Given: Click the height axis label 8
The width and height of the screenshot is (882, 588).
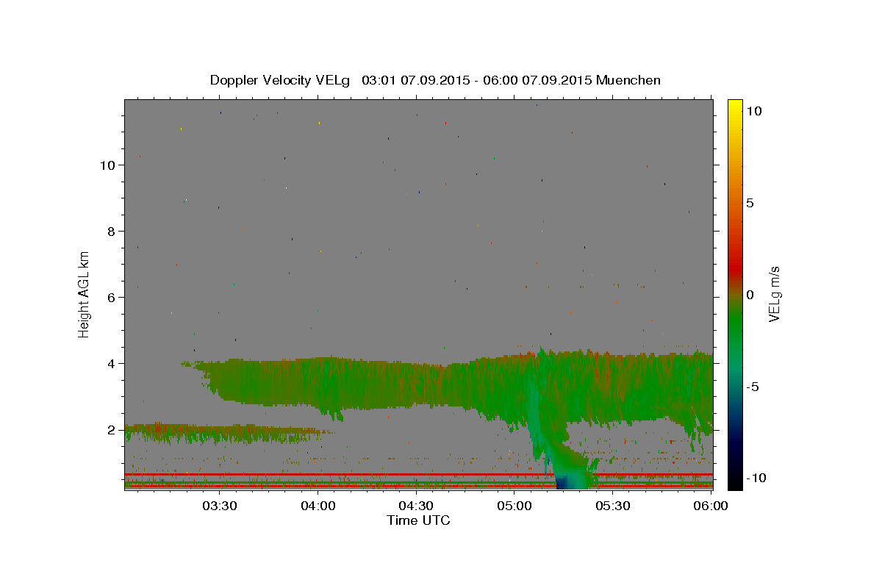Looking at the screenshot, I should click(x=111, y=231).
